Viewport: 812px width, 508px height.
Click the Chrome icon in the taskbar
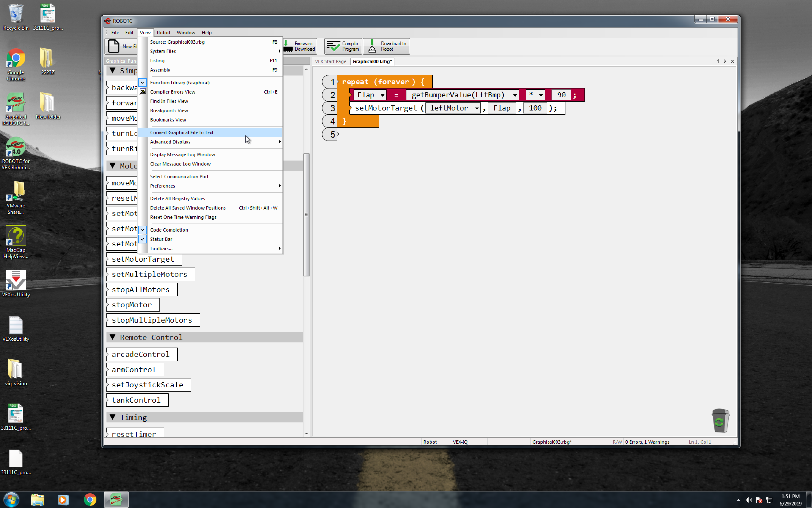pos(90,500)
